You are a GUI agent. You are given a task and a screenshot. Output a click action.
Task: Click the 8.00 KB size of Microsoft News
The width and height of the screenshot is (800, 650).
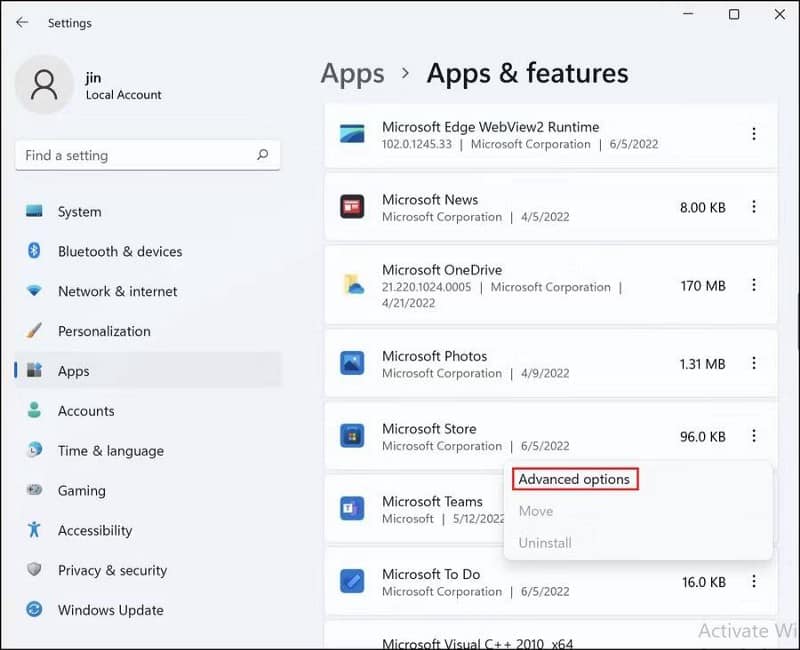click(x=703, y=207)
